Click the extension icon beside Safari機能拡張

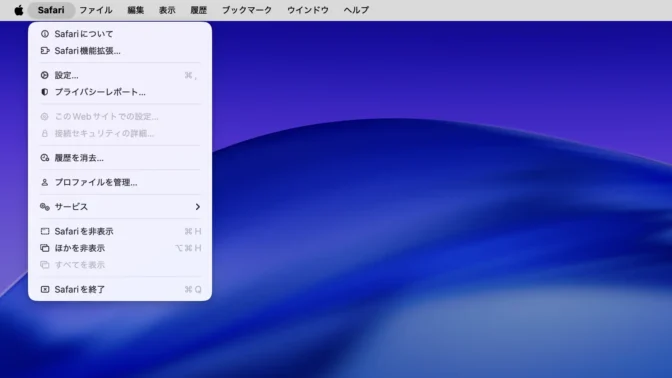[x=45, y=51]
